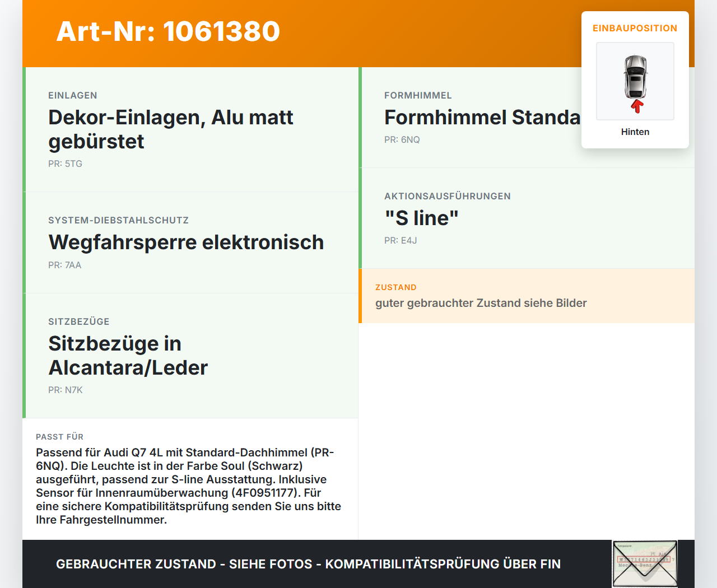Click the 'PR: E4J' code
The image size is (717, 588).
point(401,240)
